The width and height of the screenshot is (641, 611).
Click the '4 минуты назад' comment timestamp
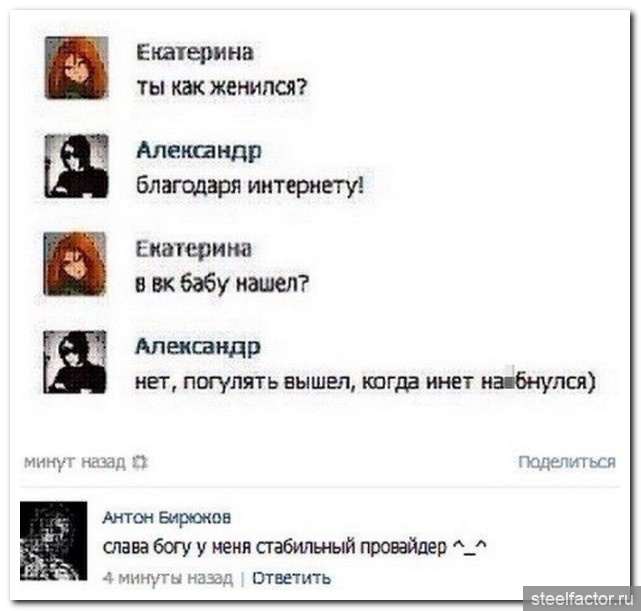168,578
